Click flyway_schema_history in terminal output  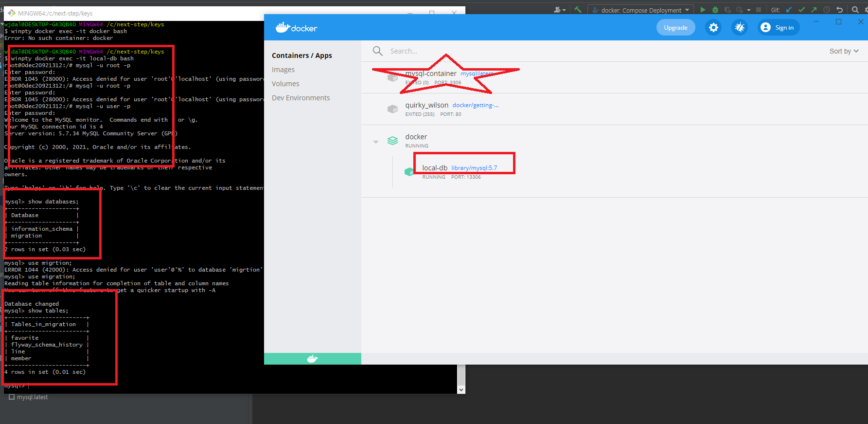tap(47, 345)
